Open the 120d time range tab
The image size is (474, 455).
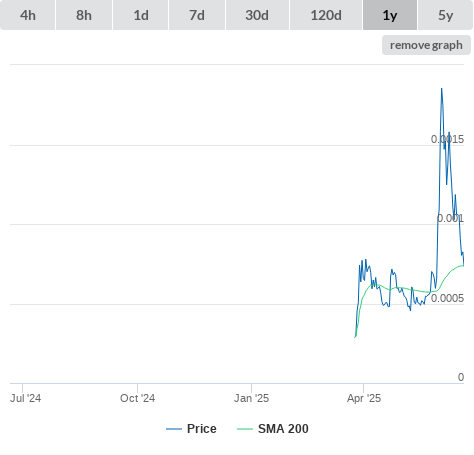pos(326,15)
